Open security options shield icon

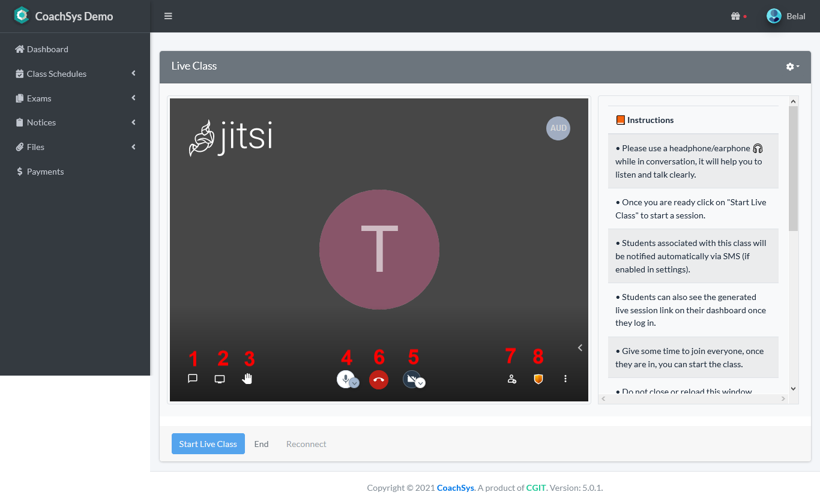(538, 379)
